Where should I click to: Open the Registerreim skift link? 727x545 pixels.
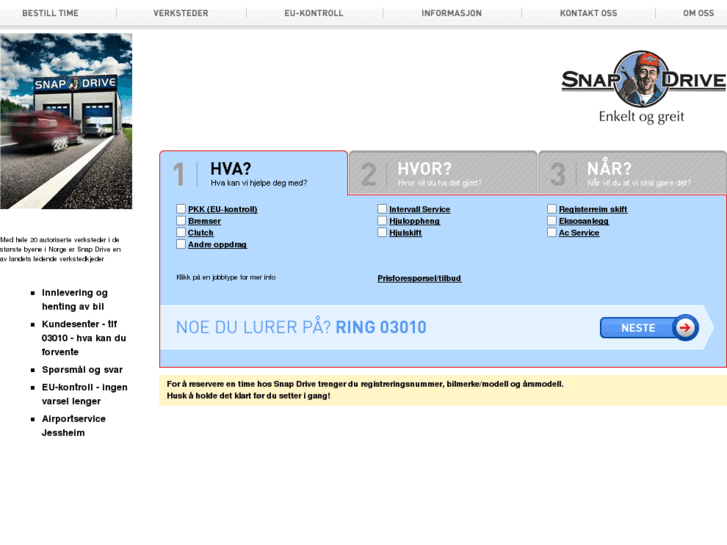click(593, 210)
